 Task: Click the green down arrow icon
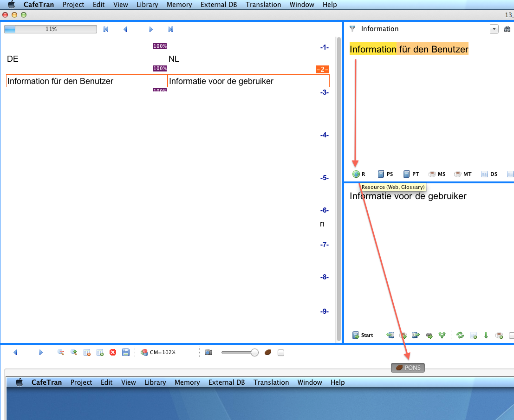pyautogui.click(x=486, y=335)
